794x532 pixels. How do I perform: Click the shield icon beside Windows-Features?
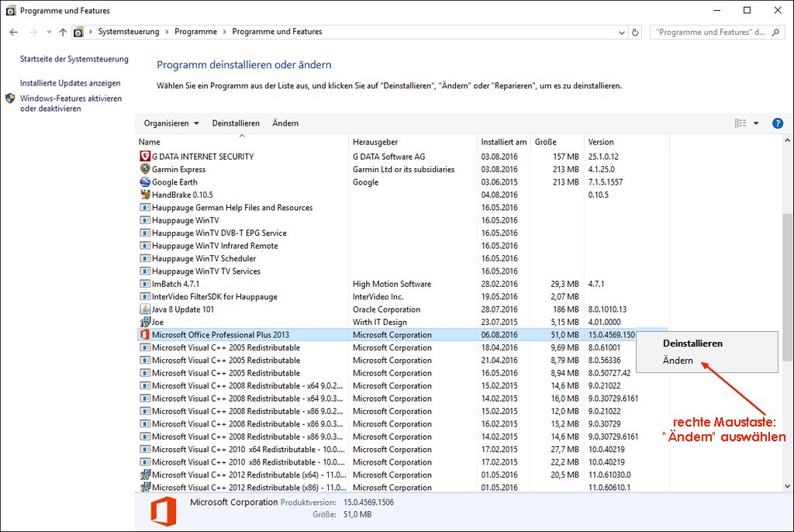pos(10,98)
